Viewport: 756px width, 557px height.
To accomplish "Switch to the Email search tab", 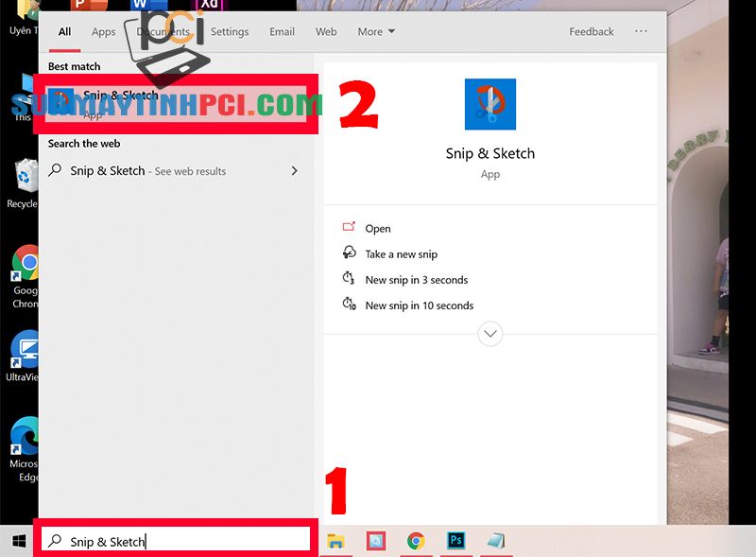I will click(x=282, y=32).
